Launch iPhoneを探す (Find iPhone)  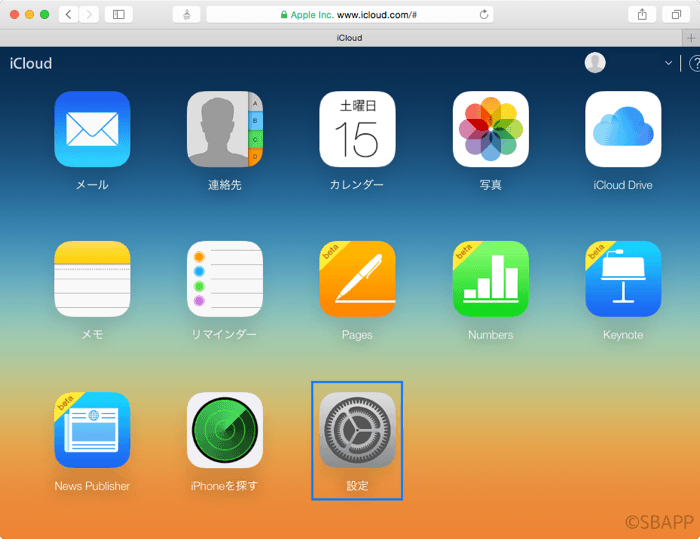[x=225, y=430]
